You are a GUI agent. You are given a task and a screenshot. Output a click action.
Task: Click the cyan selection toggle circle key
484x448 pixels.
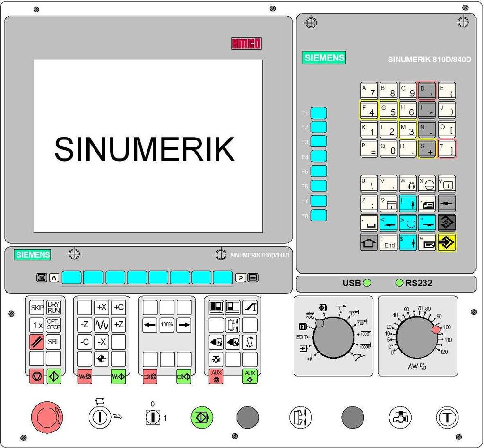(x=408, y=223)
